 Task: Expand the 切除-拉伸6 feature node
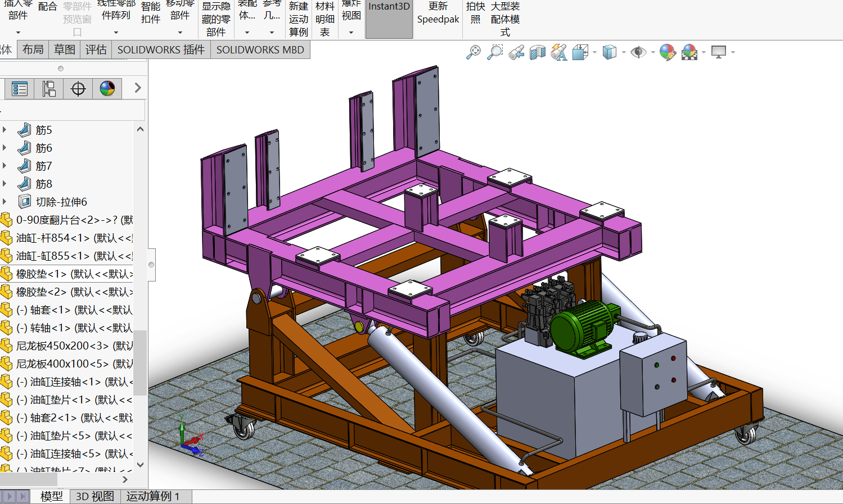tap(4, 202)
